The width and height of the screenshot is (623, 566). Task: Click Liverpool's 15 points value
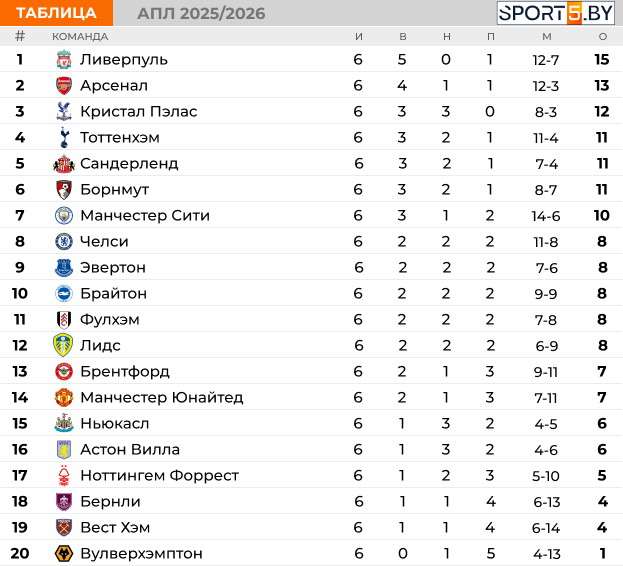coord(602,60)
